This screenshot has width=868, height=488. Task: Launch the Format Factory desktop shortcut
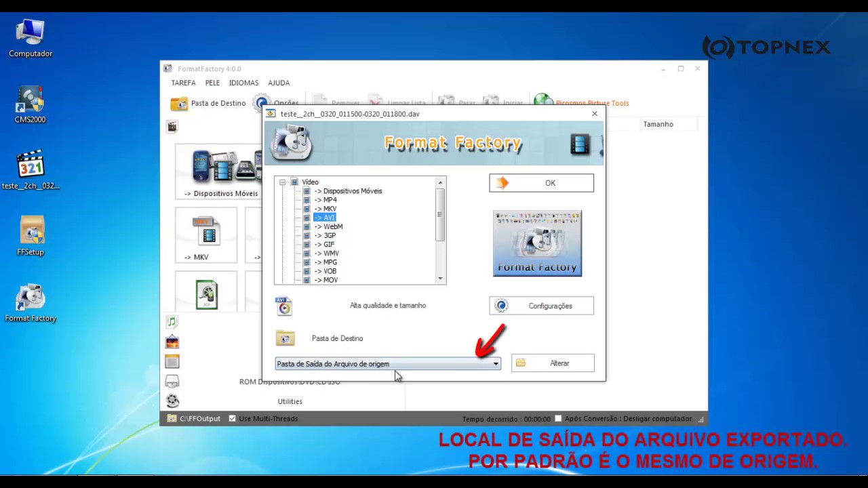point(31,302)
